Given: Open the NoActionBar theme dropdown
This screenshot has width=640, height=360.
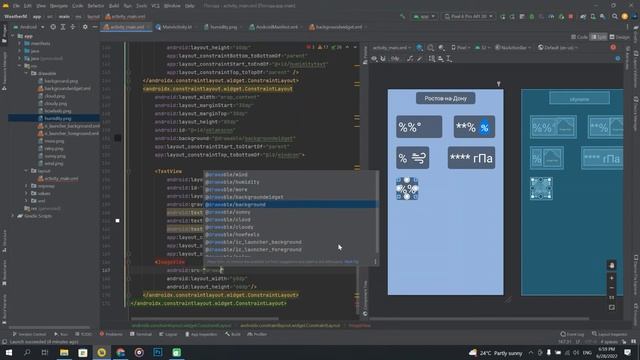Looking at the screenshot, I should tap(513, 48).
